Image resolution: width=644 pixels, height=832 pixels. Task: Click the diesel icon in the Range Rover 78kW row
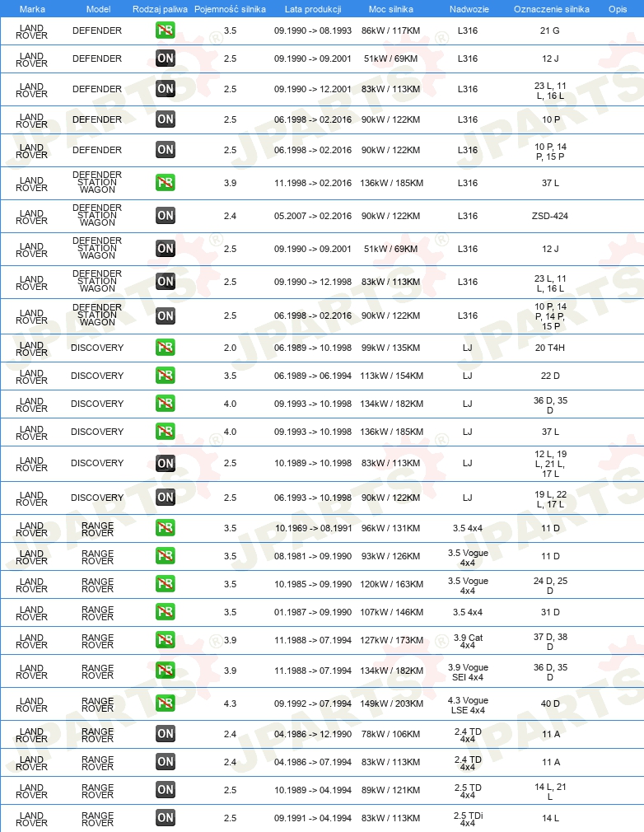tap(165, 734)
